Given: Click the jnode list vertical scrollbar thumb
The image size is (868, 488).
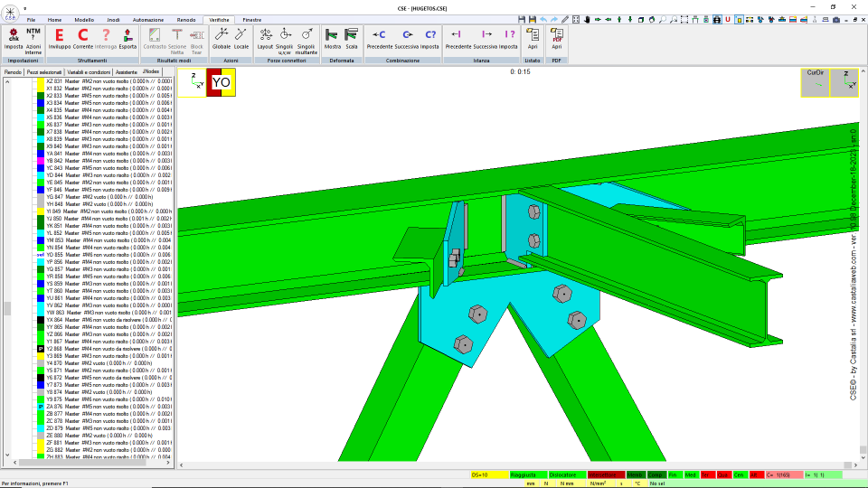Looking at the screenshot, I should click(x=7, y=308).
